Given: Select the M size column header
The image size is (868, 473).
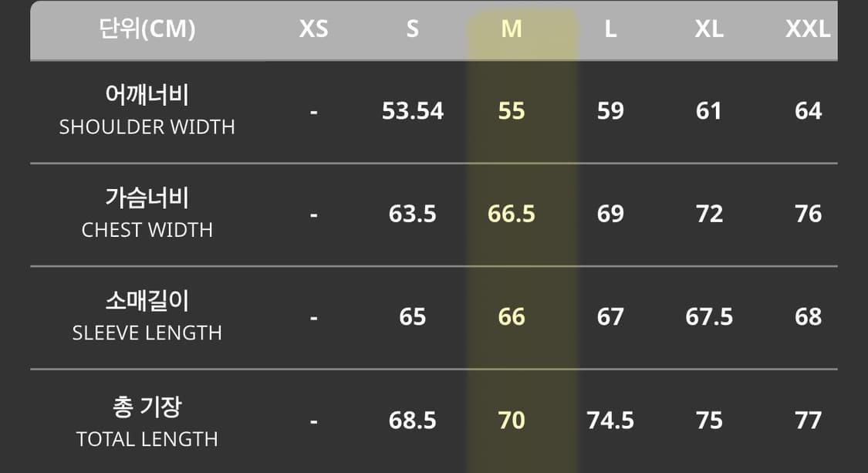Looking at the screenshot, I should point(512,29).
